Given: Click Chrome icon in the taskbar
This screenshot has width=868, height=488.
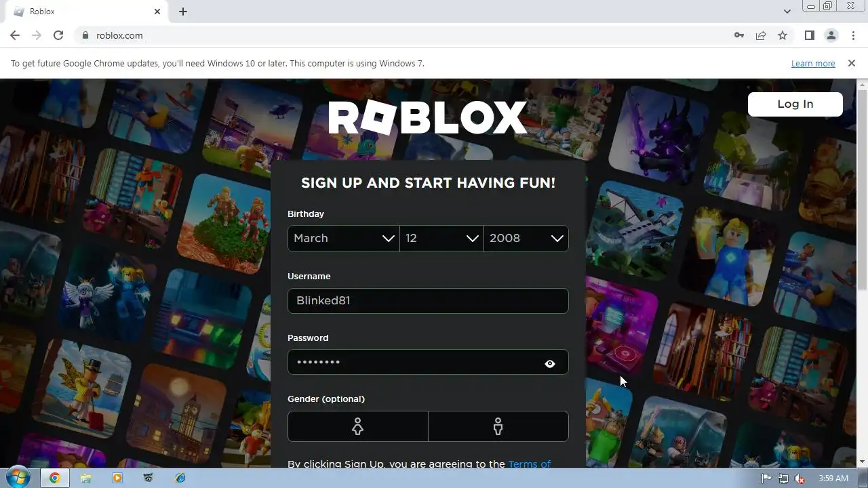Looking at the screenshot, I should (54, 478).
